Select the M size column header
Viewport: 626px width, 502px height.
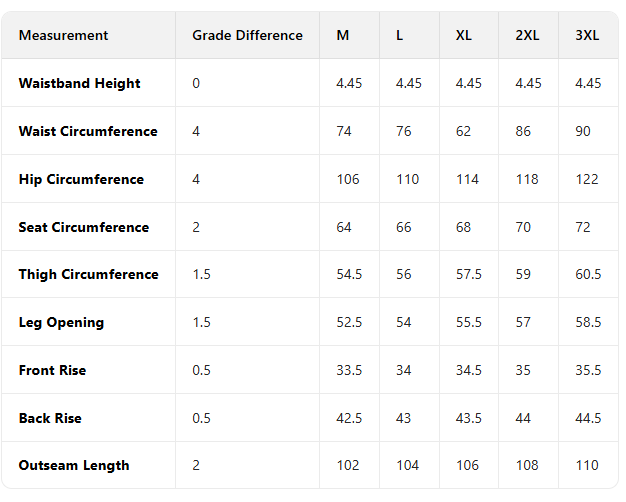point(343,35)
